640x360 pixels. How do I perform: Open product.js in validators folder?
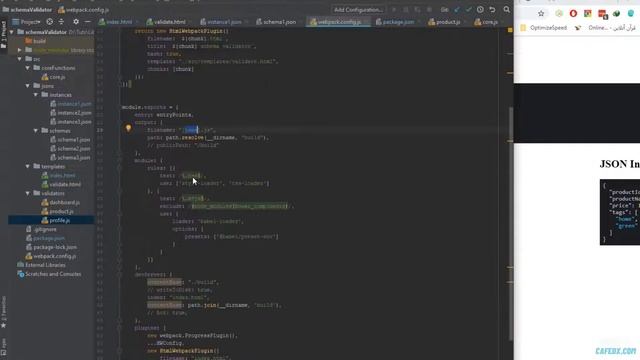(x=57, y=211)
